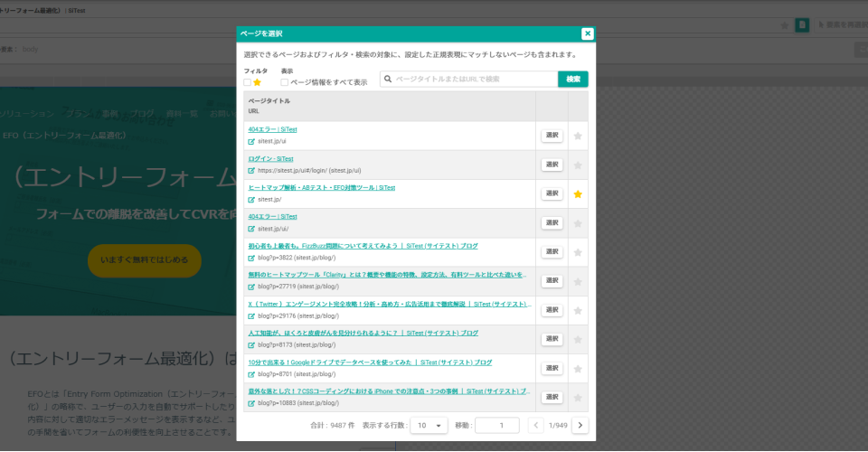The height and width of the screenshot is (452, 868).
Task: Open external link icon beside blog?p=3822
Action: click(x=251, y=258)
